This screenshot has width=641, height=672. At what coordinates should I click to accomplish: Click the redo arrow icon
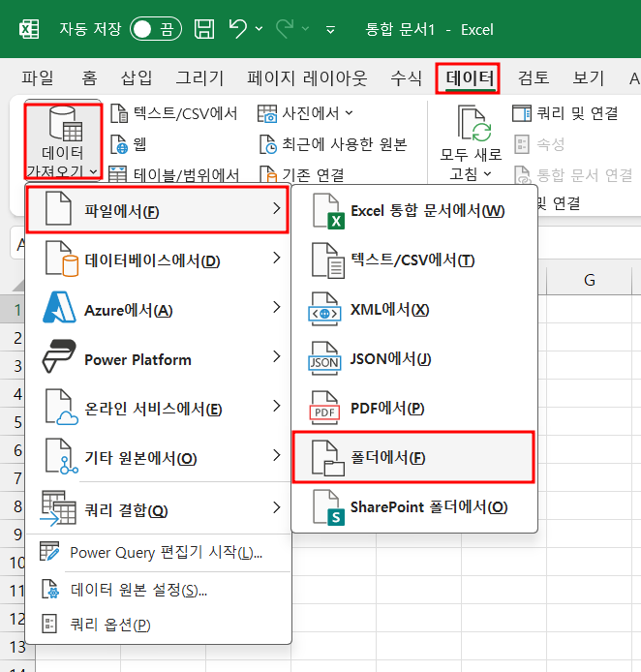[x=285, y=29]
